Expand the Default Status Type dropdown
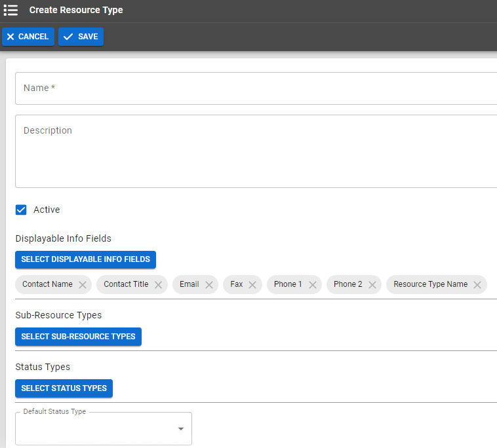This screenshot has height=448, width=497. pos(104,429)
